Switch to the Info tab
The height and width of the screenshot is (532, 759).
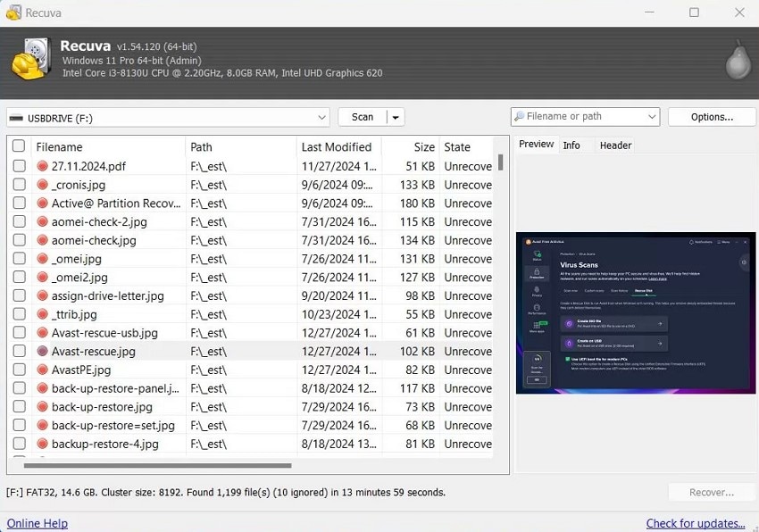tap(571, 145)
